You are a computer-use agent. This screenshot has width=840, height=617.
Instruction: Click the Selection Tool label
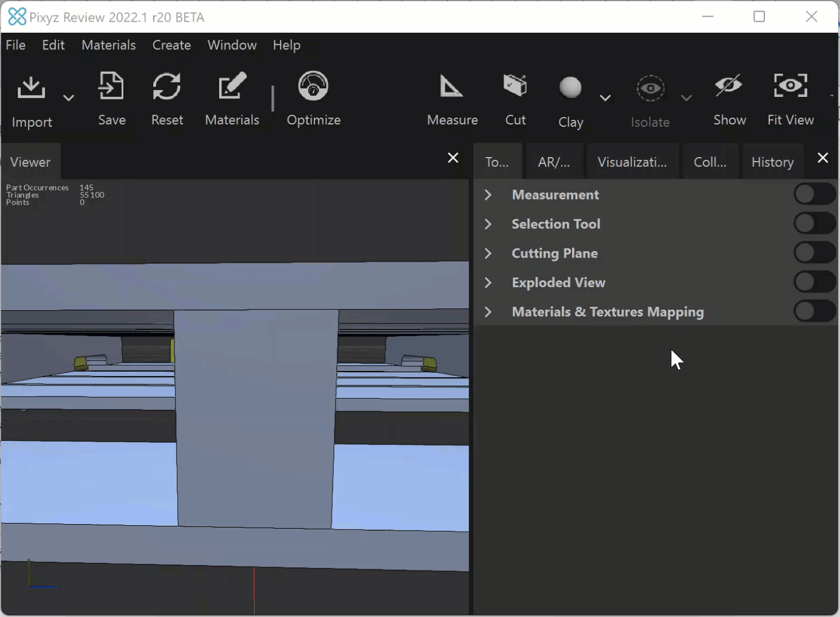[x=556, y=224]
